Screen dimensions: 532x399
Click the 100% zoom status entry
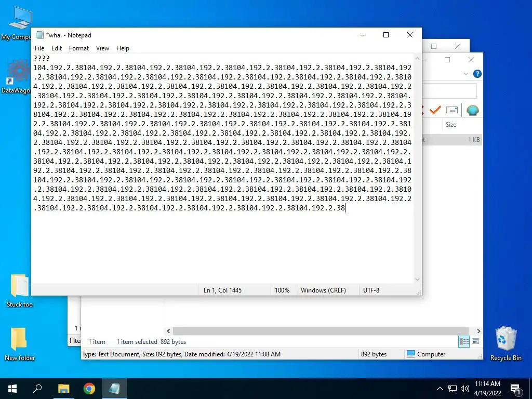pos(282,290)
